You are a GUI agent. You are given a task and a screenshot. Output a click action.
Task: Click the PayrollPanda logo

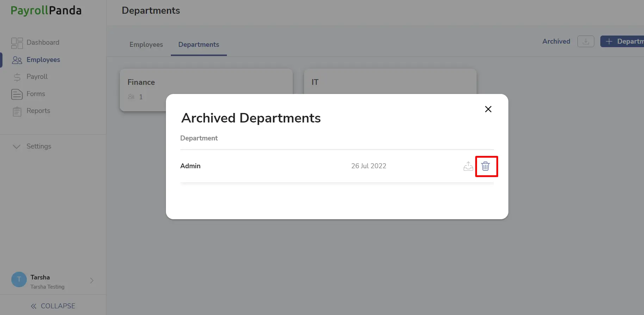pyautogui.click(x=46, y=11)
